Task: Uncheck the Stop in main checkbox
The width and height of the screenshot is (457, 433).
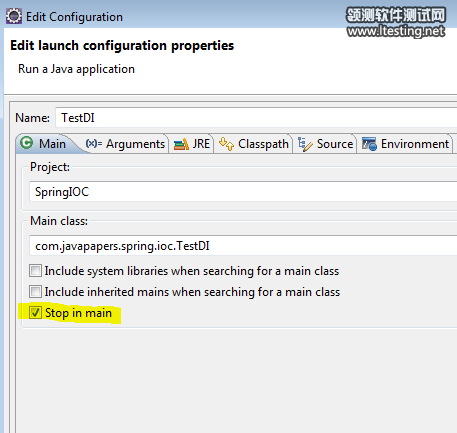Action: tap(36, 313)
